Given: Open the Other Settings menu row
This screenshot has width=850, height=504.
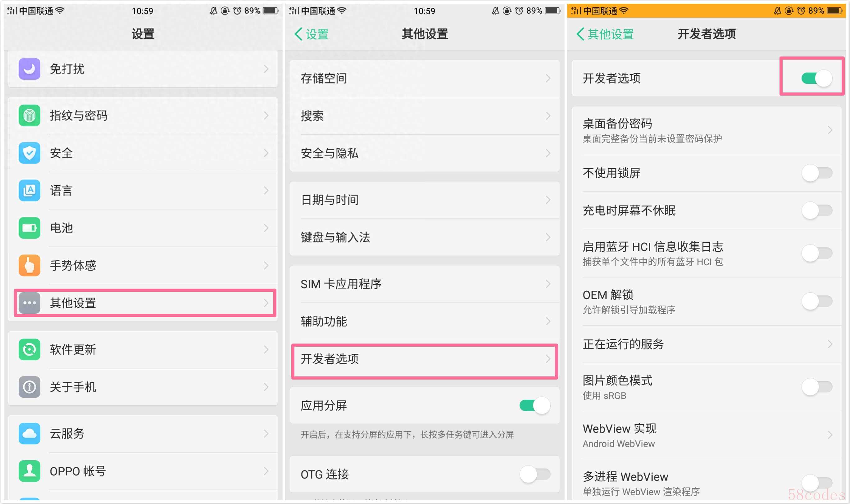Looking at the screenshot, I should (x=144, y=303).
